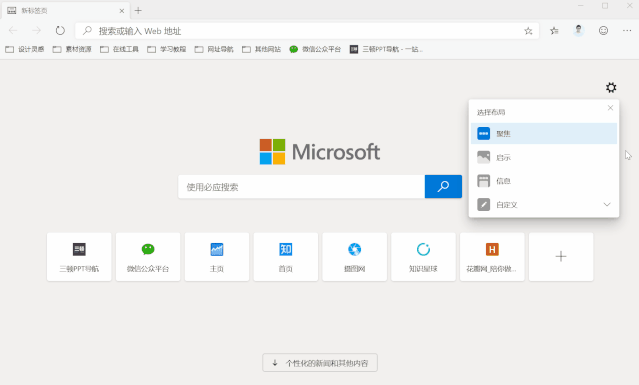Open the 三顿PPT导航 bookmark in favorites bar

click(x=386, y=49)
